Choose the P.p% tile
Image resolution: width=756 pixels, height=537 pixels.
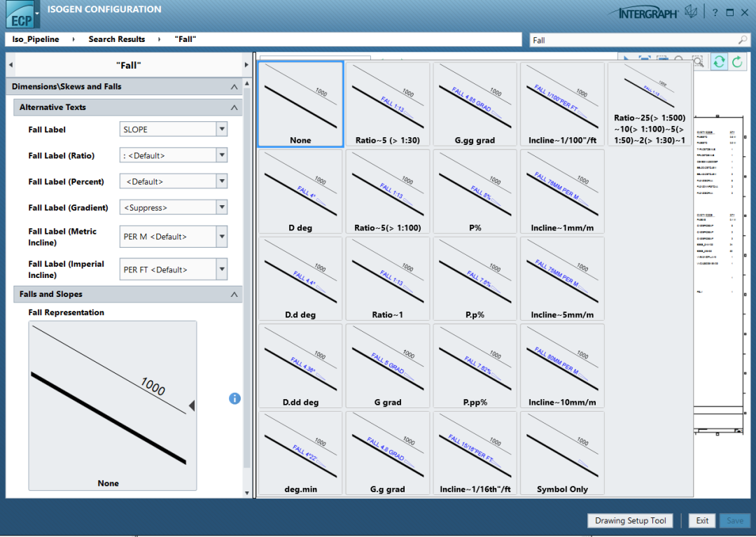475,279
